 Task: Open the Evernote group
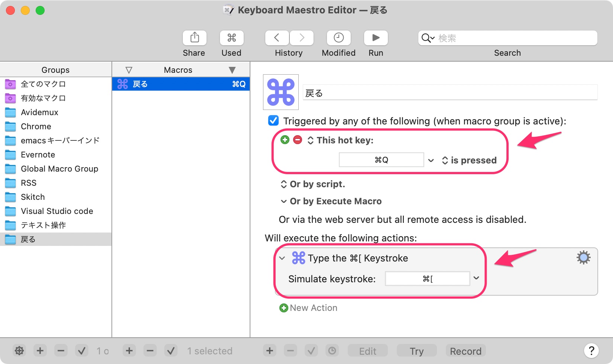click(56, 155)
